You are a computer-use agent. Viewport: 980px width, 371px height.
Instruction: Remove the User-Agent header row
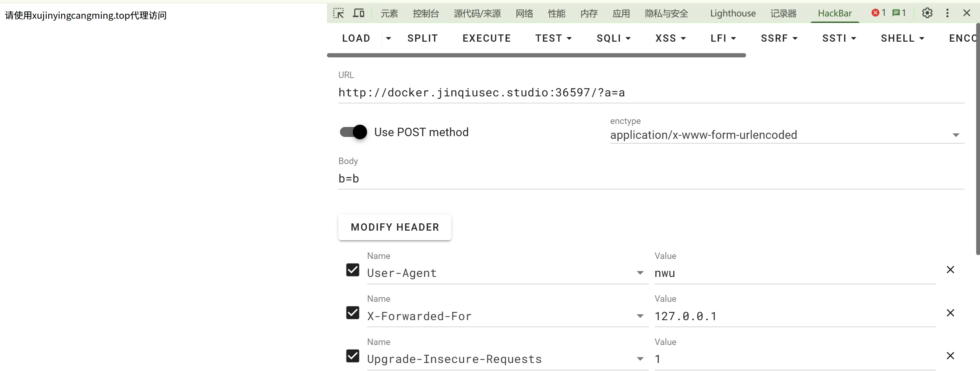point(950,270)
